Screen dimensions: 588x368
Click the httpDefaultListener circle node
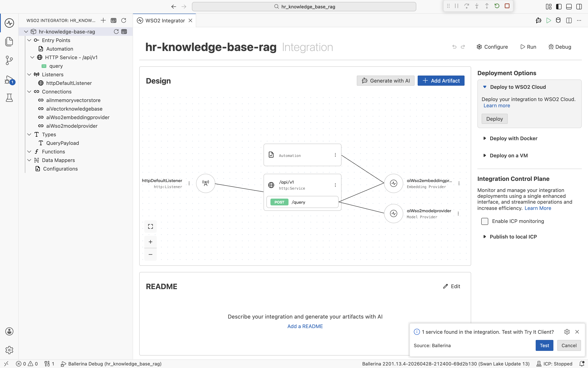(206, 183)
